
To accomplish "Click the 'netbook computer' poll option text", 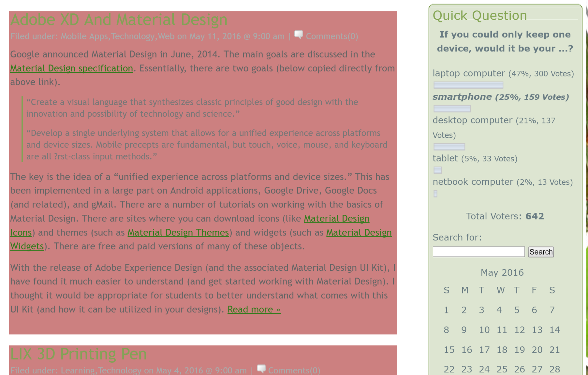I will point(473,182).
